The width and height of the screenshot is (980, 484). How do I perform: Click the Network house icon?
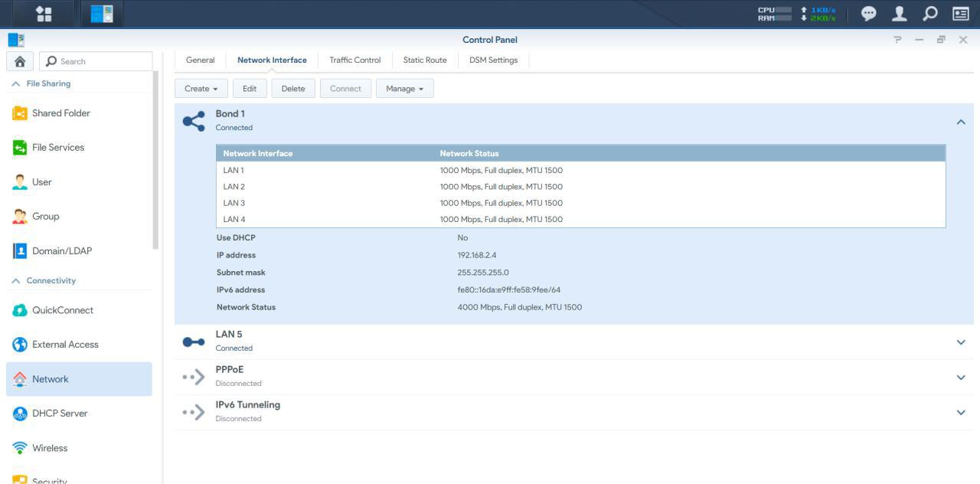[x=20, y=379]
